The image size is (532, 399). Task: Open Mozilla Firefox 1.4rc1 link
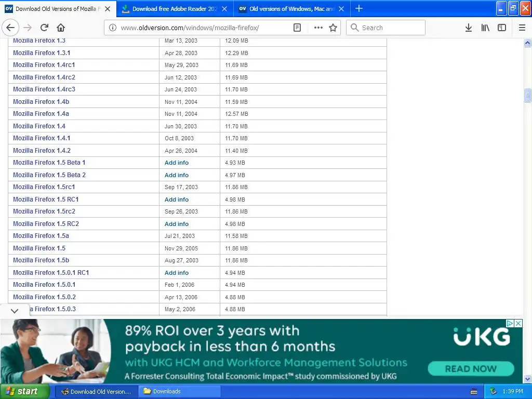pyautogui.click(x=44, y=65)
